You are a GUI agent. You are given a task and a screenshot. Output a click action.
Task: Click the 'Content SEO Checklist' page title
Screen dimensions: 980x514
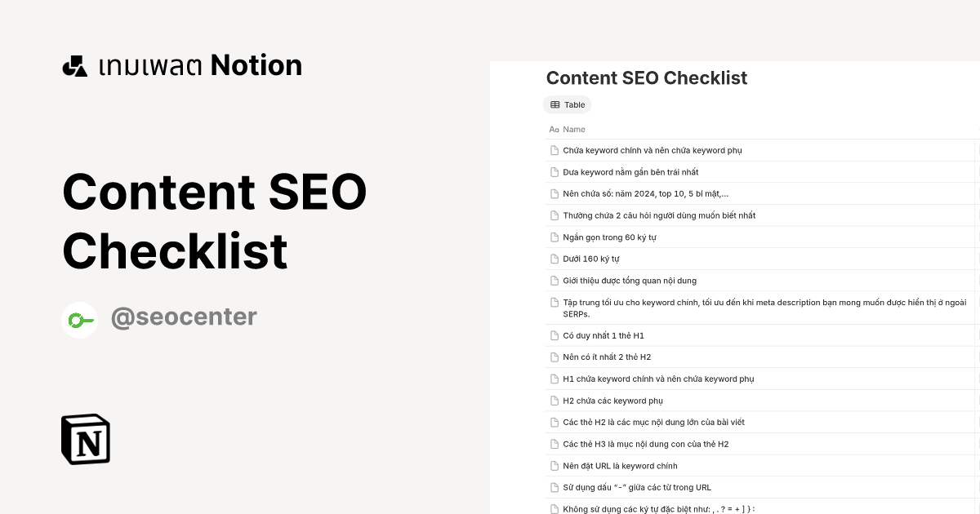[x=647, y=78]
